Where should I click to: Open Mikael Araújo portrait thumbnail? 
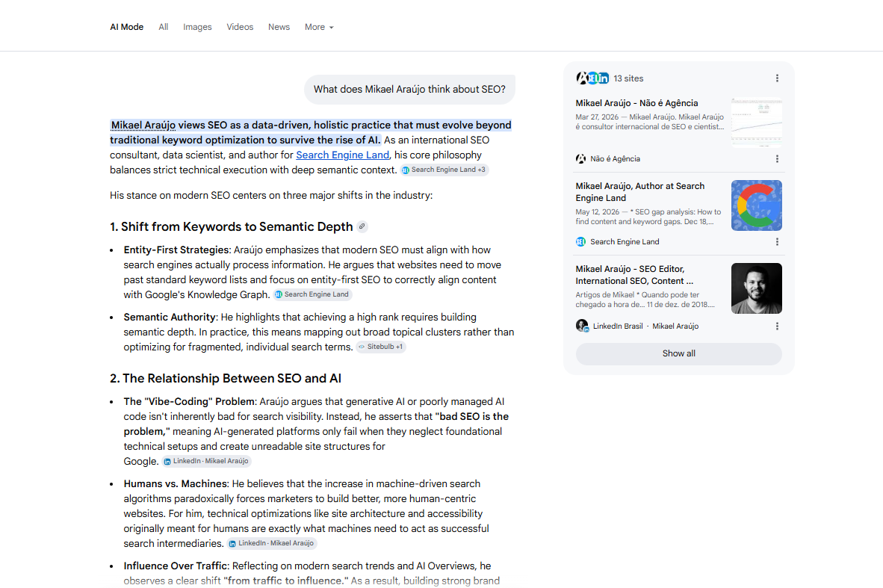(x=756, y=288)
